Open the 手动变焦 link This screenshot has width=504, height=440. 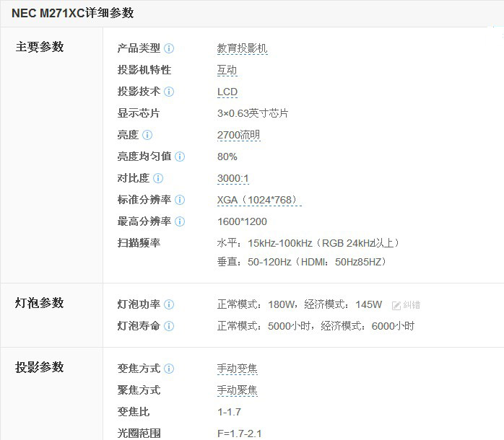coord(238,369)
